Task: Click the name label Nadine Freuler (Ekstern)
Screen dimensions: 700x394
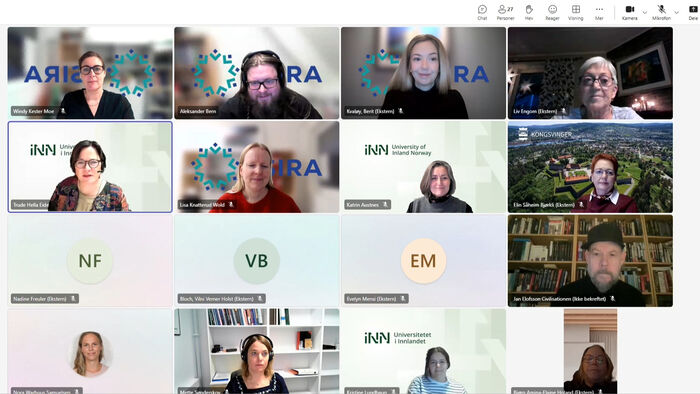Action: [40, 299]
